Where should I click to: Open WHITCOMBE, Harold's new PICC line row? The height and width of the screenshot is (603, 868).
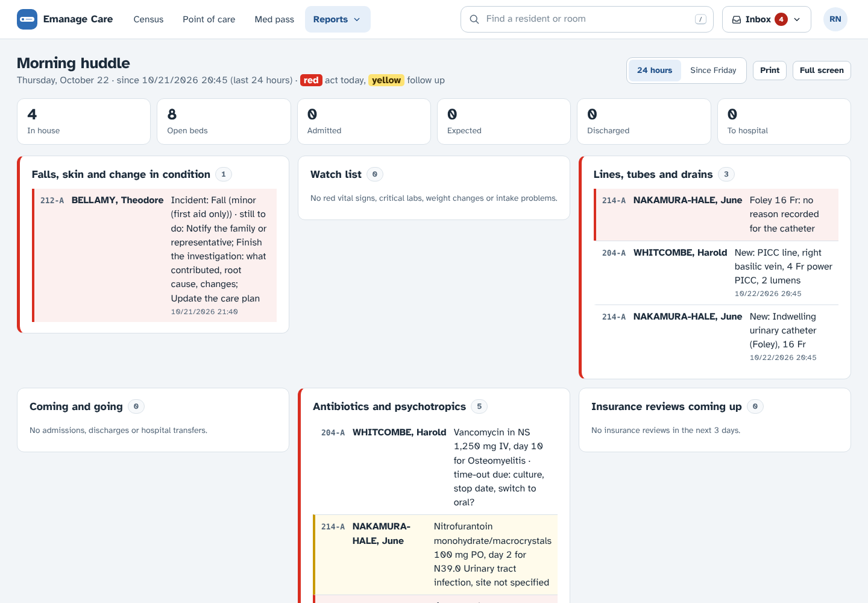(716, 273)
